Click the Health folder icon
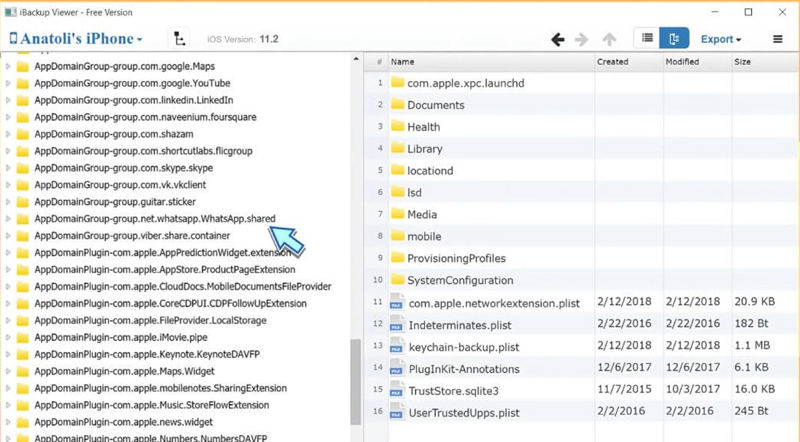 tap(397, 127)
